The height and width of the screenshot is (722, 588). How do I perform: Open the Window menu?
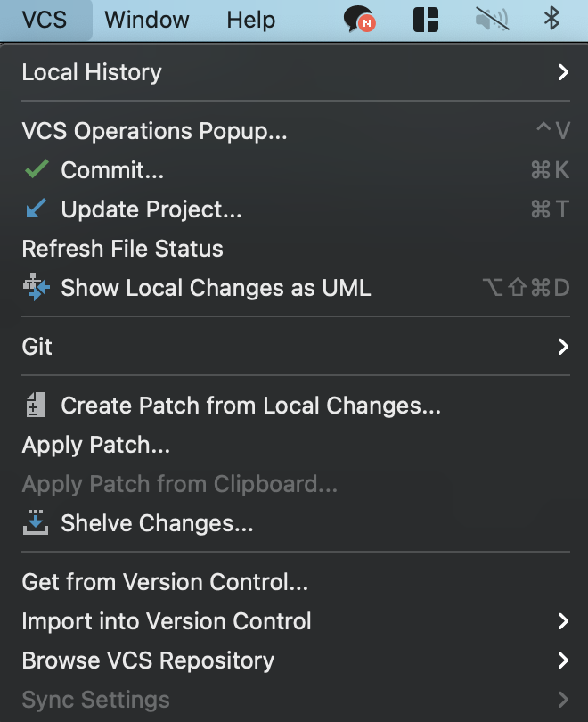click(x=147, y=20)
